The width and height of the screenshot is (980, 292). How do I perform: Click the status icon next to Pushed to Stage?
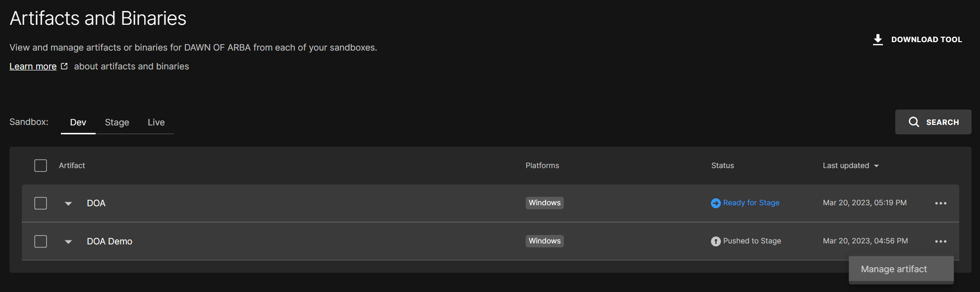tap(715, 241)
